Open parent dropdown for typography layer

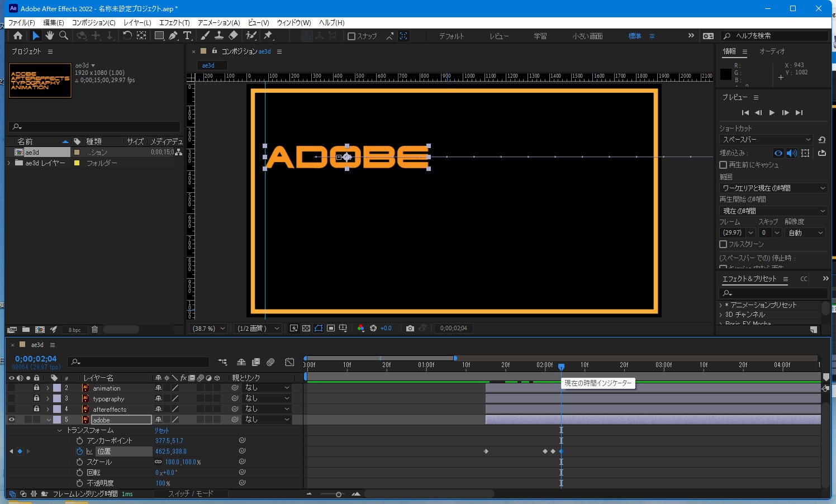[x=267, y=398]
